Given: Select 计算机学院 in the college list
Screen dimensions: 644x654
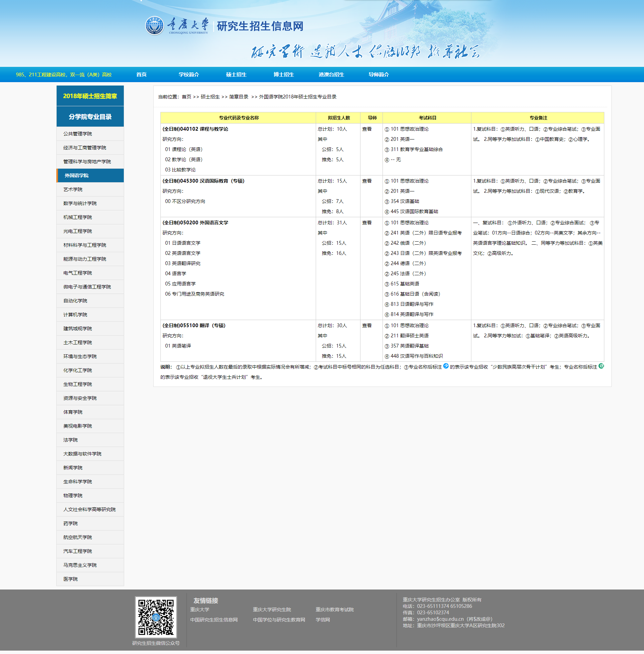Looking at the screenshot, I should point(75,315).
